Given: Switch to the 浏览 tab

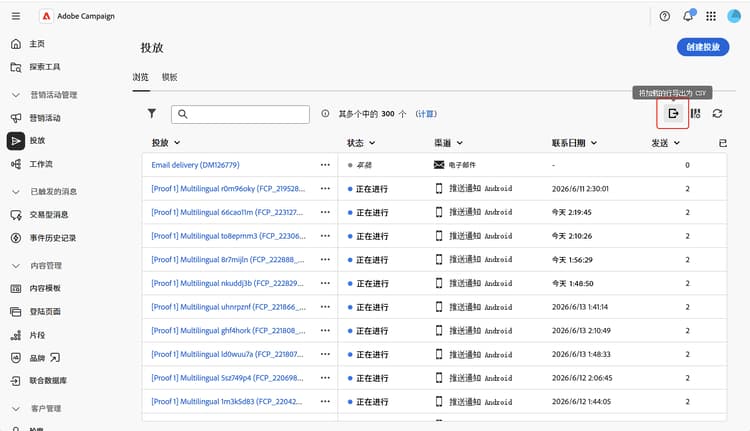Looking at the screenshot, I should (x=141, y=77).
